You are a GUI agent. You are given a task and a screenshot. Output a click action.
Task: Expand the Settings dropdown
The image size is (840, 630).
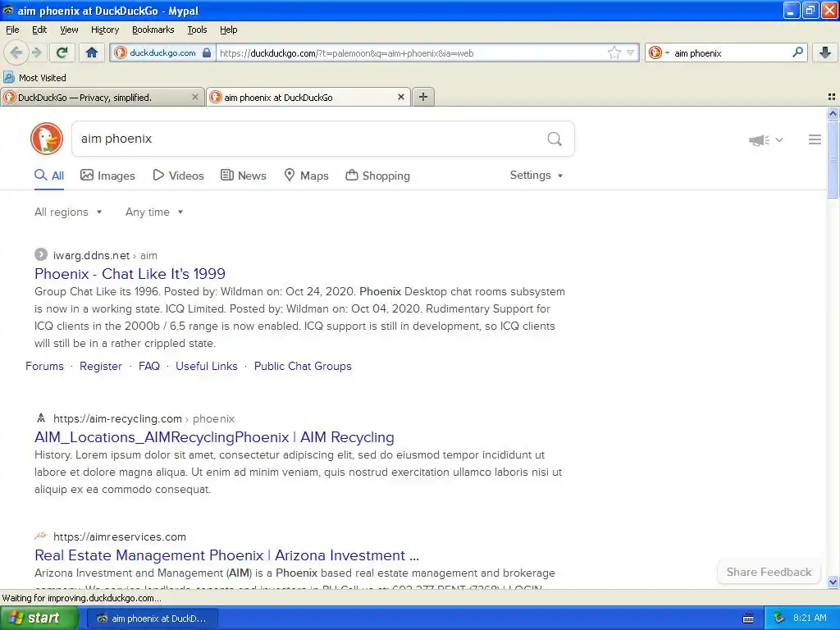536,176
